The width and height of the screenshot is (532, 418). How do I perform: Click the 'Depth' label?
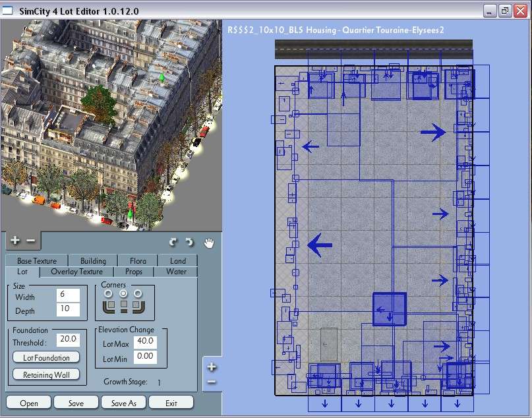(x=25, y=311)
